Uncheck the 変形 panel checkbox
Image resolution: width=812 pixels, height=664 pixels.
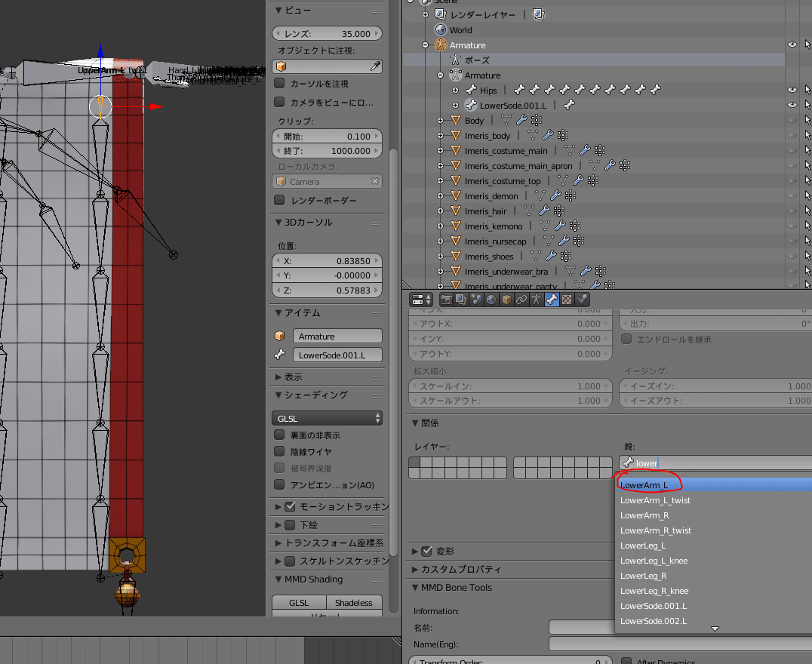pos(426,551)
